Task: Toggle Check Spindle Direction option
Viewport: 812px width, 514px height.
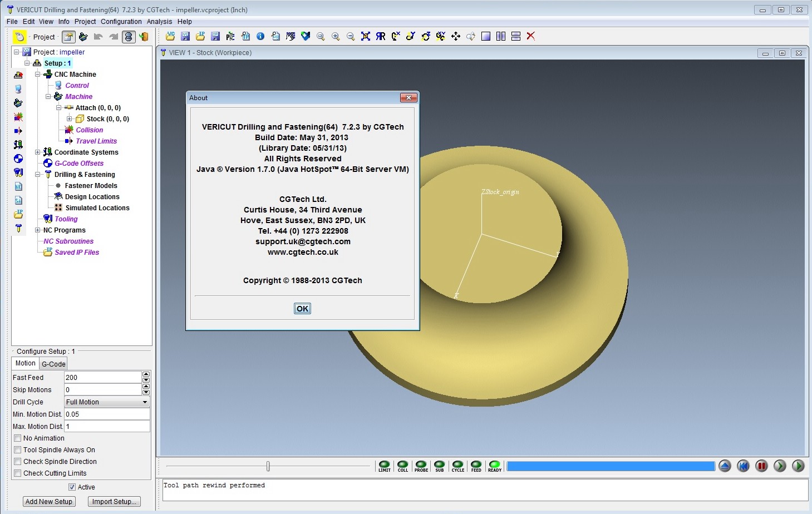Action: click(x=18, y=462)
